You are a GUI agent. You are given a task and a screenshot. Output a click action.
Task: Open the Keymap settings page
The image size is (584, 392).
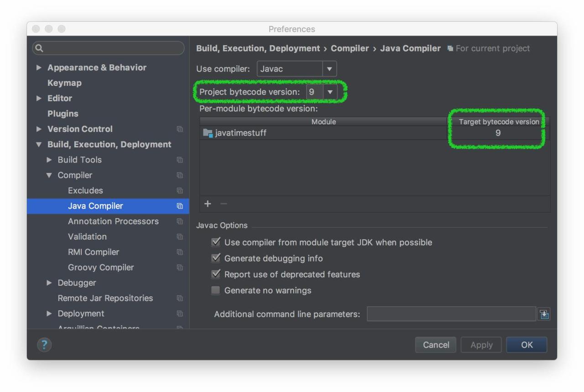pos(64,83)
